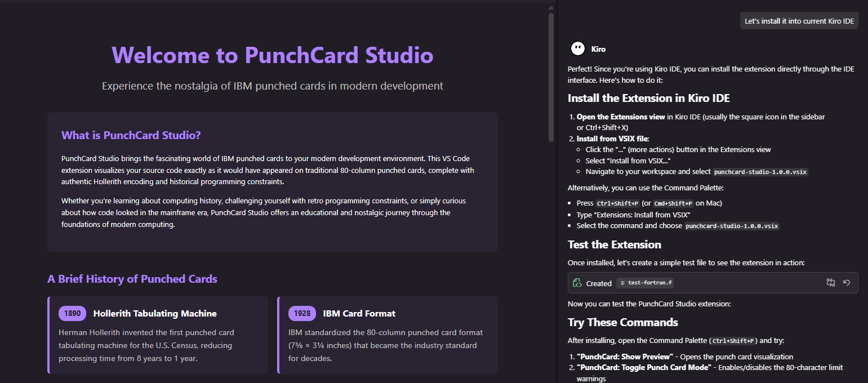Click the "Kiro" name label beside the avatar
868x383 pixels.
click(x=599, y=50)
